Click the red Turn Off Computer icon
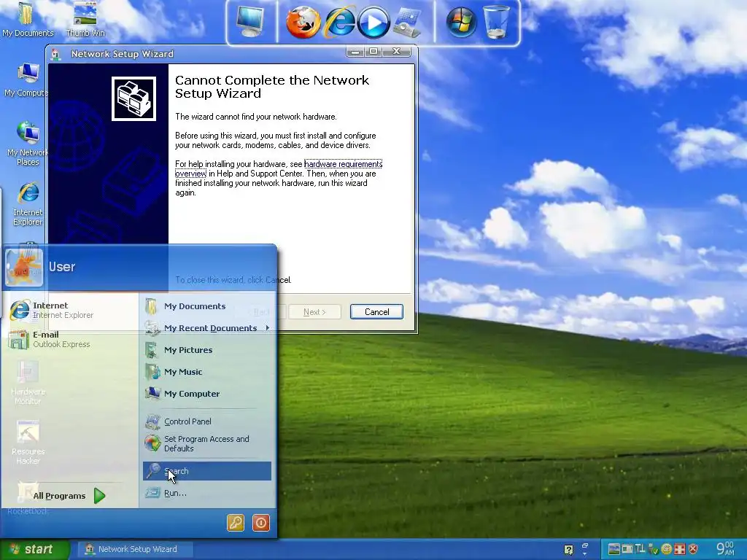Image resolution: width=747 pixels, height=560 pixels. tap(261, 523)
